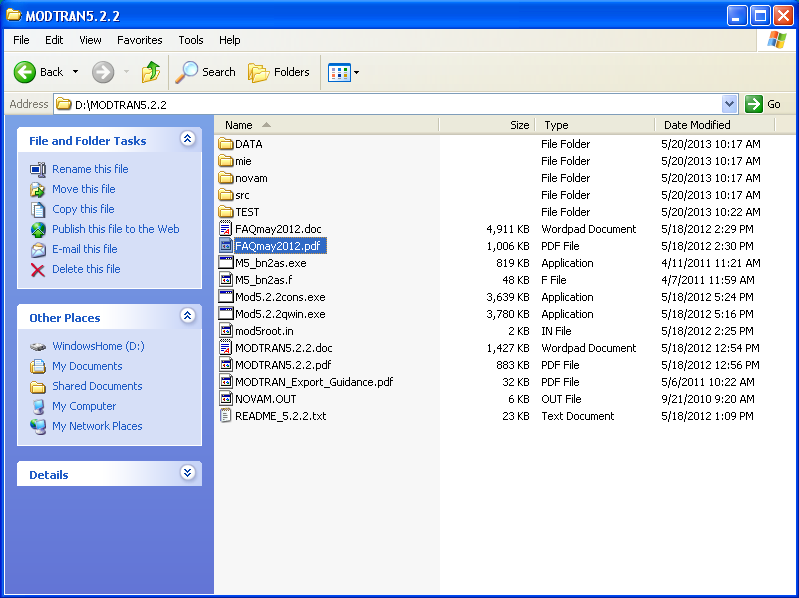Click the MODTRAN5.2.2 title bar folder icon
The width and height of the screenshot is (799, 598).
[14, 15]
